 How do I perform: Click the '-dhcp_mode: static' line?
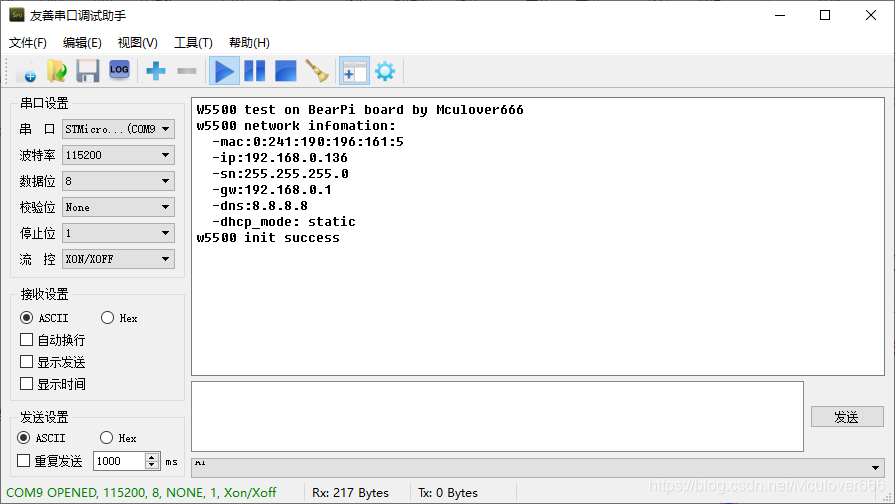[x=284, y=221]
